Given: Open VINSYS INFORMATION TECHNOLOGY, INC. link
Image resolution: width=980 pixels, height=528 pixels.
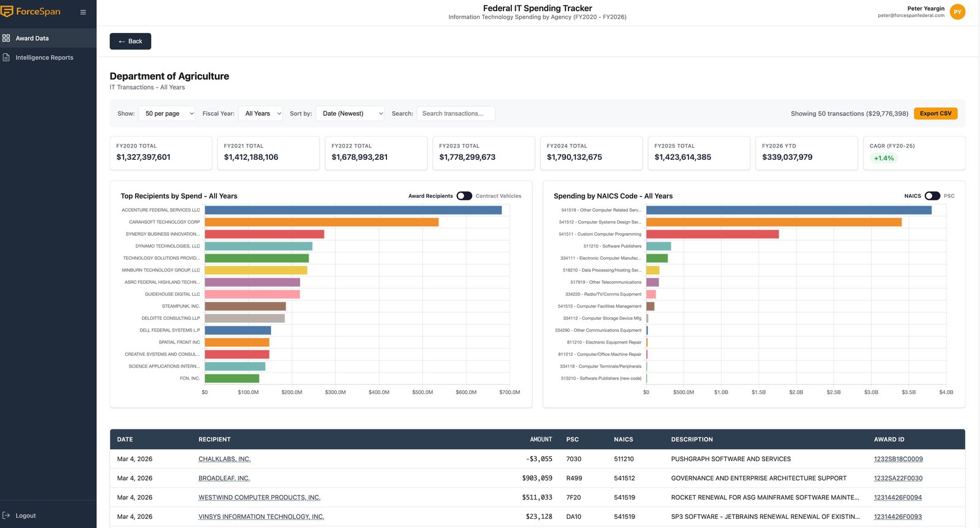Looking at the screenshot, I should (x=262, y=517).
